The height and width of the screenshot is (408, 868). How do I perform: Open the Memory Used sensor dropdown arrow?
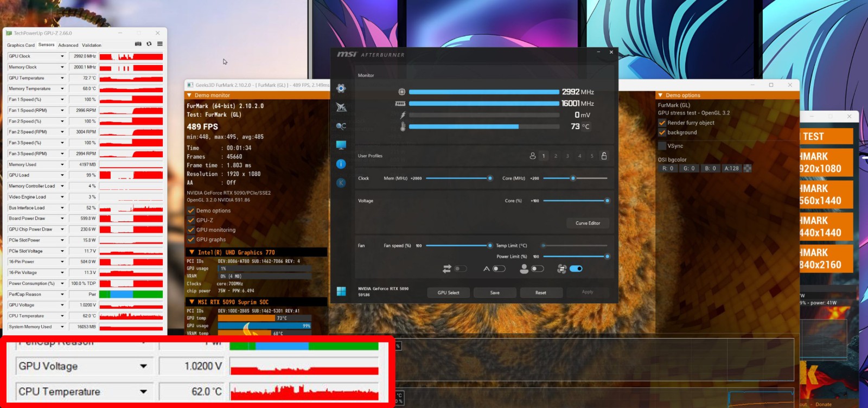(62, 164)
